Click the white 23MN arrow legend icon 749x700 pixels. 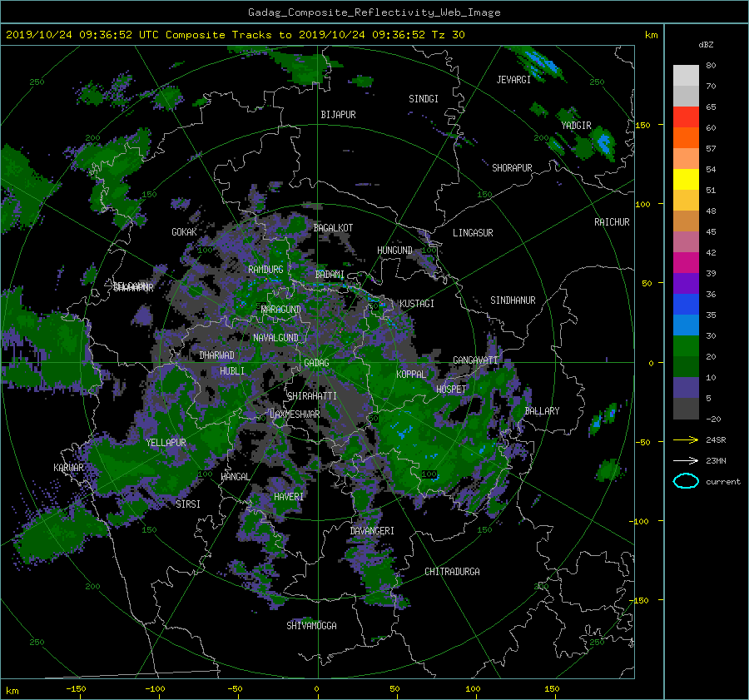tap(686, 460)
